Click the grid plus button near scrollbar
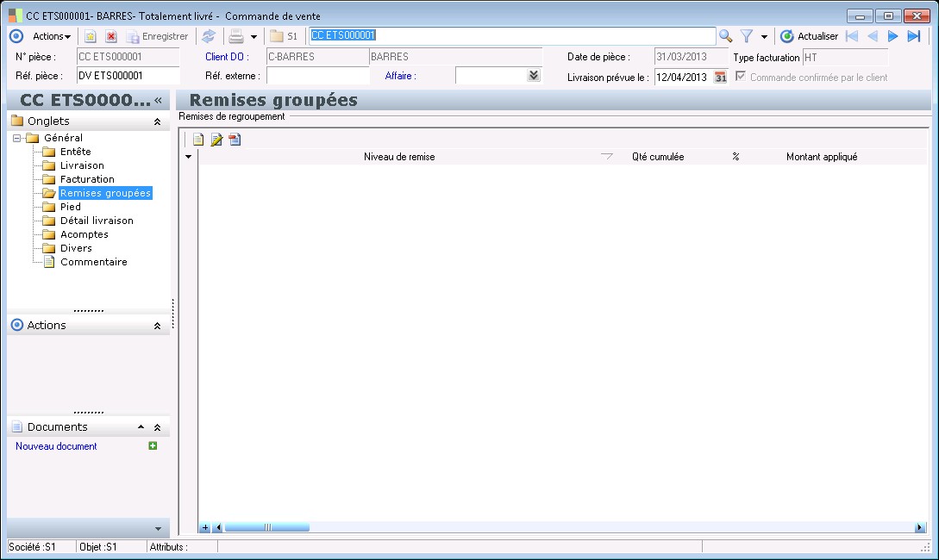This screenshot has height=560, width=939. (x=205, y=527)
